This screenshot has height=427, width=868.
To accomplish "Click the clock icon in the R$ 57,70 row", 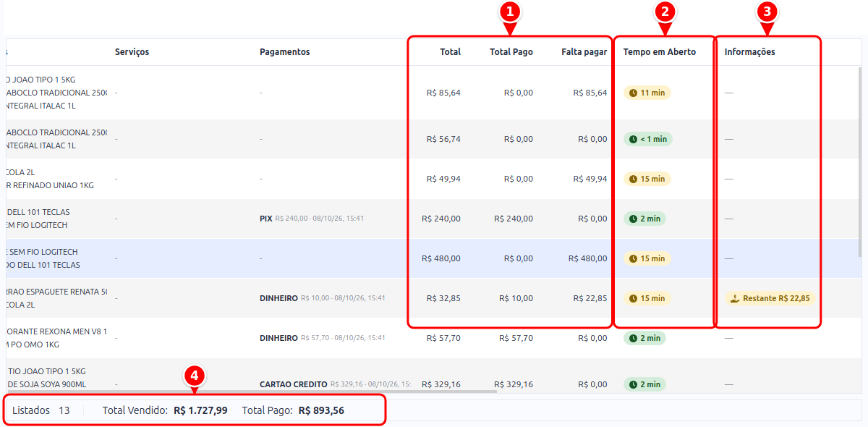I will click(634, 338).
